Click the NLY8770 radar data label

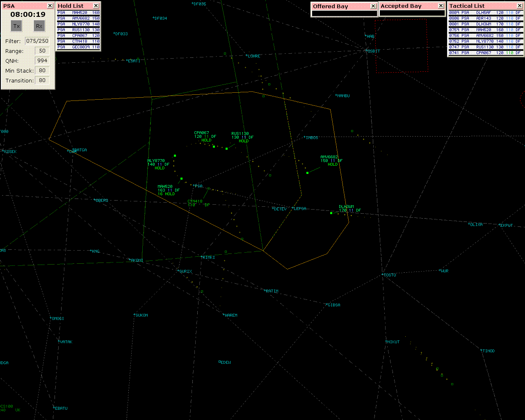pyautogui.click(x=158, y=164)
